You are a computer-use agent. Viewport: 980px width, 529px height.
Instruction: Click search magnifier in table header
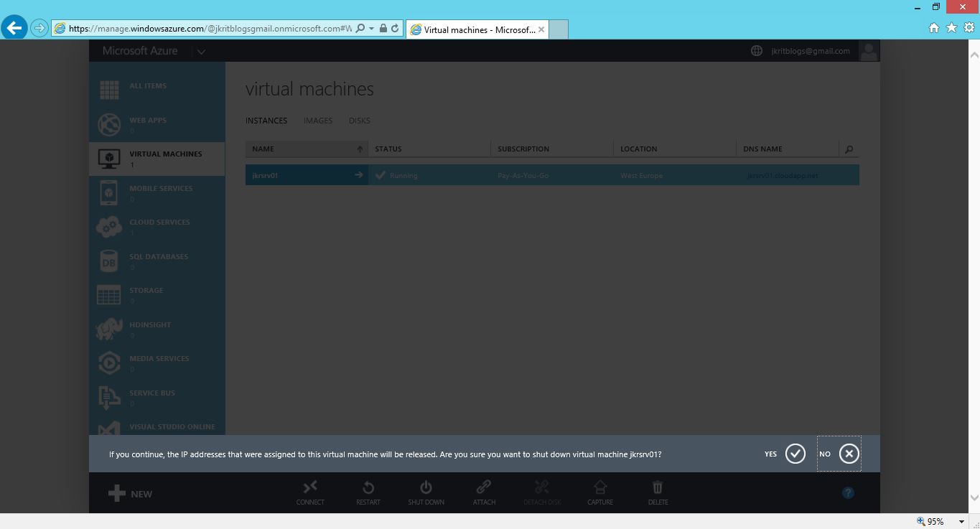[x=849, y=149]
